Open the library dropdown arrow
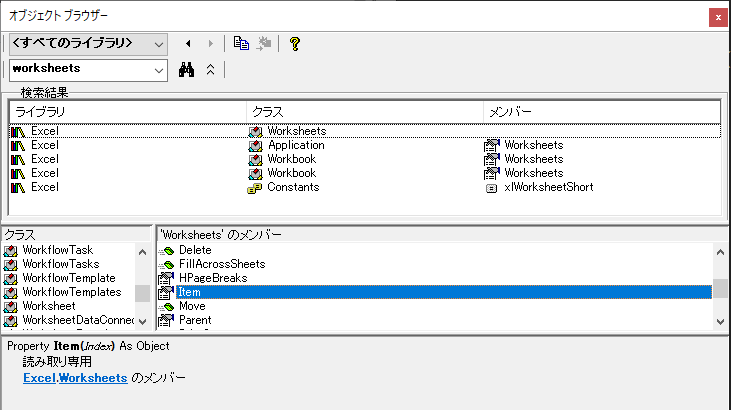The image size is (731, 410). tap(159, 45)
